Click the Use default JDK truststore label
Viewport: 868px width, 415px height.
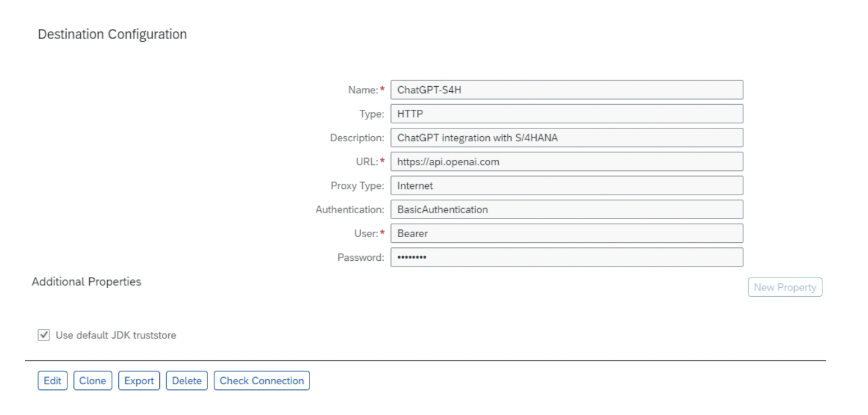tap(115, 335)
